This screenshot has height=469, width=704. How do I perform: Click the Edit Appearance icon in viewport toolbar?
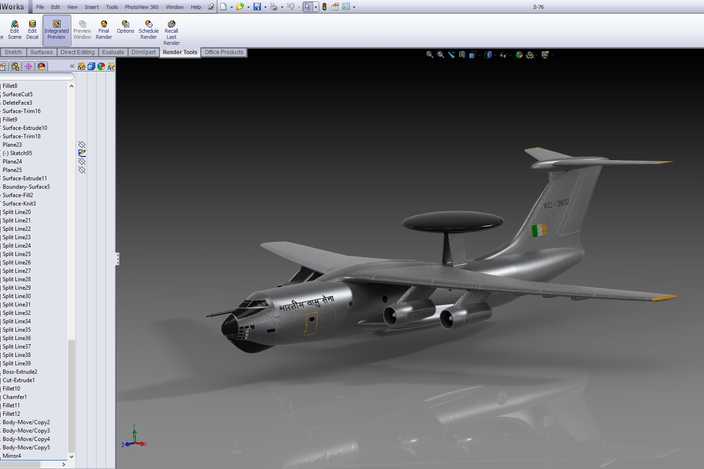519,55
